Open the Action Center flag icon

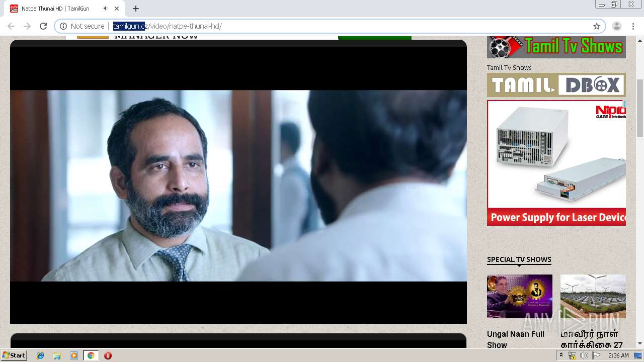(596, 355)
